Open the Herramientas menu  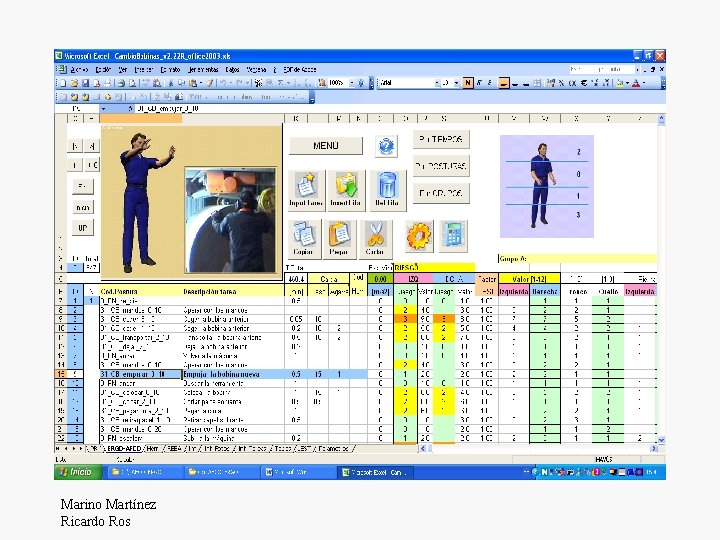pos(203,70)
